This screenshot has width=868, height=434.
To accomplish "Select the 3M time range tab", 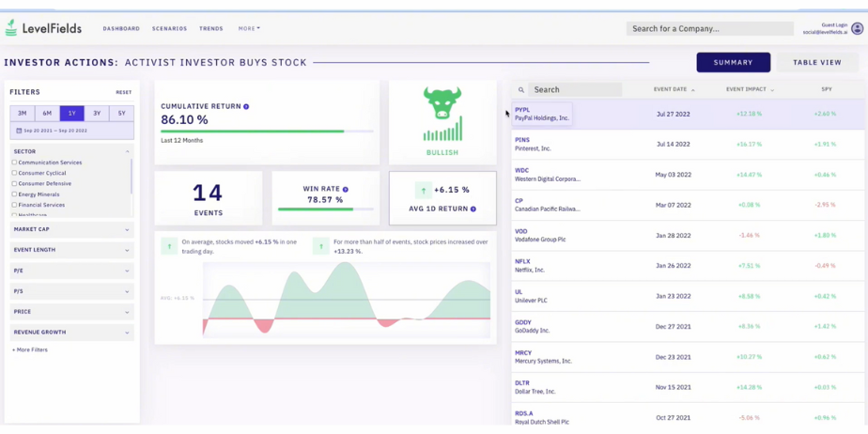I will [23, 114].
